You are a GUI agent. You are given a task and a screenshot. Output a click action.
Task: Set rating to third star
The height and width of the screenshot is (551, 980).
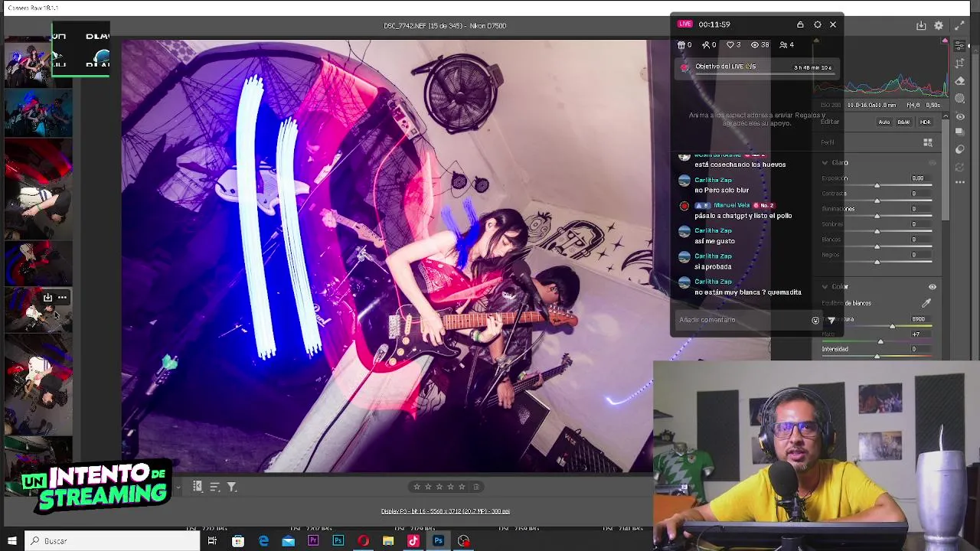(439, 487)
